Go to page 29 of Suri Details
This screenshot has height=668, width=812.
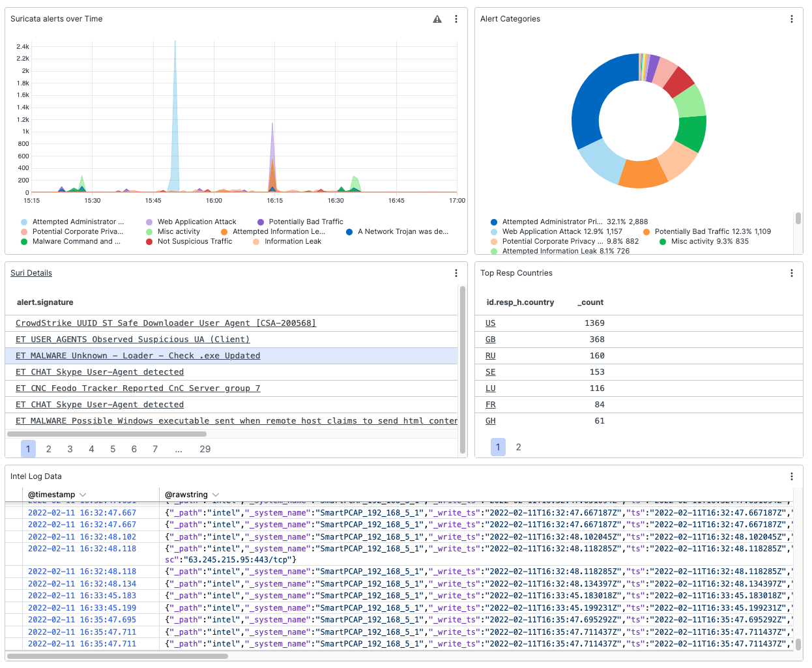click(x=205, y=449)
